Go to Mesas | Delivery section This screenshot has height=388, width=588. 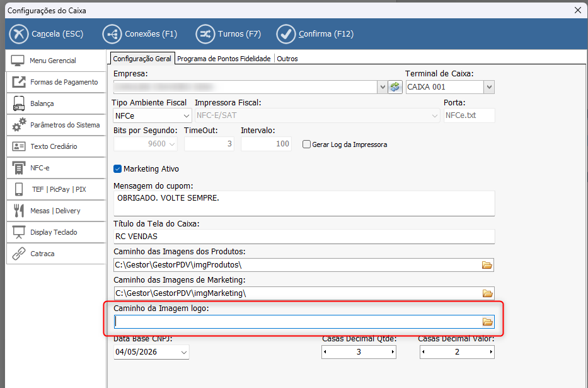tap(55, 211)
